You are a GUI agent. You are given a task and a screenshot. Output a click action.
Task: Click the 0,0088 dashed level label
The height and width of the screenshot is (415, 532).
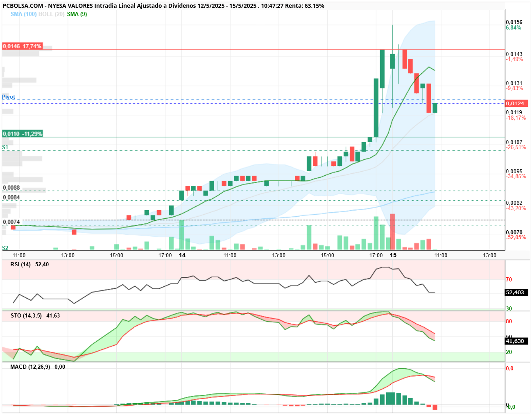coord(11,188)
